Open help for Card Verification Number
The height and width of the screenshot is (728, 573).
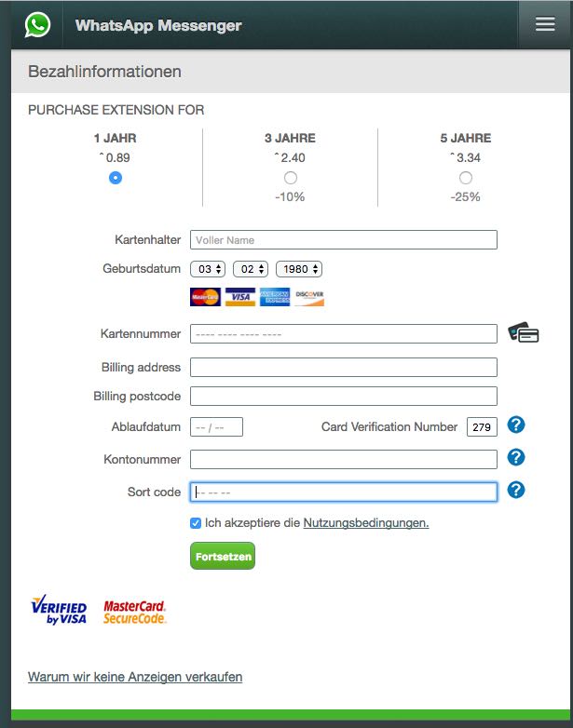point(516,425)
